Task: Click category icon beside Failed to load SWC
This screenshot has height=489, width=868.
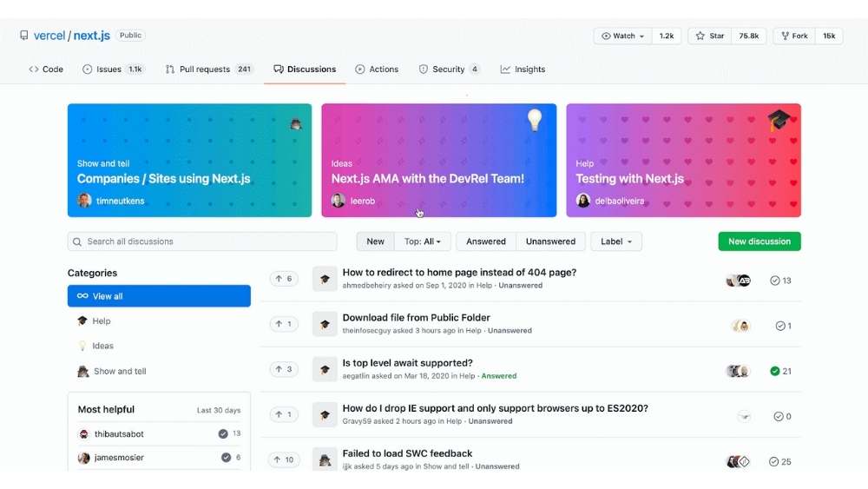Action: coord(325,459)
